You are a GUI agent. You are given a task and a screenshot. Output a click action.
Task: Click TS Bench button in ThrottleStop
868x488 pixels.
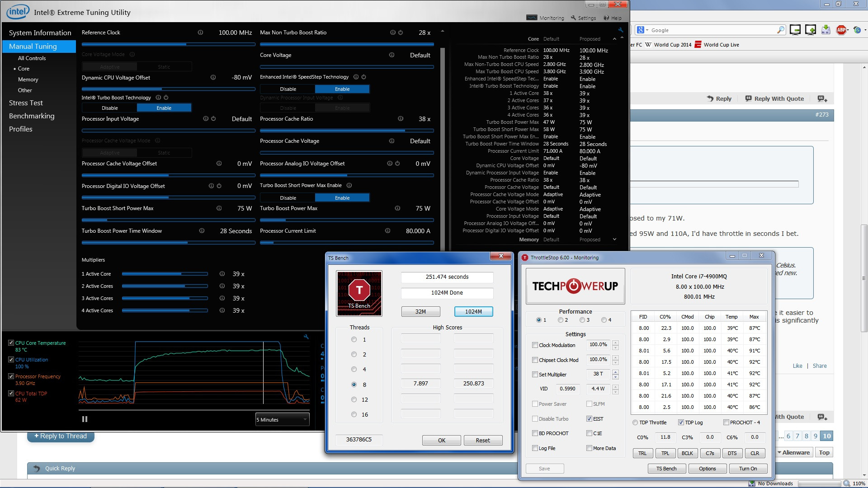tap(666, 469)
